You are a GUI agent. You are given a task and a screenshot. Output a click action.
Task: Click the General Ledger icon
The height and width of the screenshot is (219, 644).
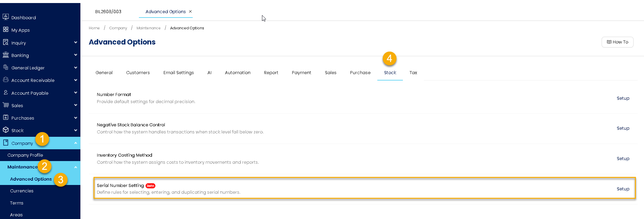pyautogui.click(x=6, y=67)
